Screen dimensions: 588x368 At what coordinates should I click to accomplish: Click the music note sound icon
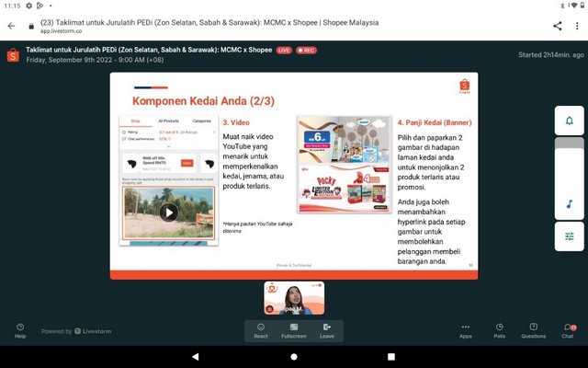tap(569, 204)
